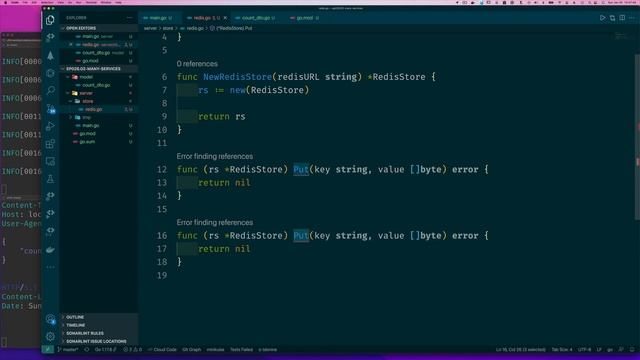Screen dimensions: 640x360
Task: Click the Run file play icon
Action: coord(602,18)
